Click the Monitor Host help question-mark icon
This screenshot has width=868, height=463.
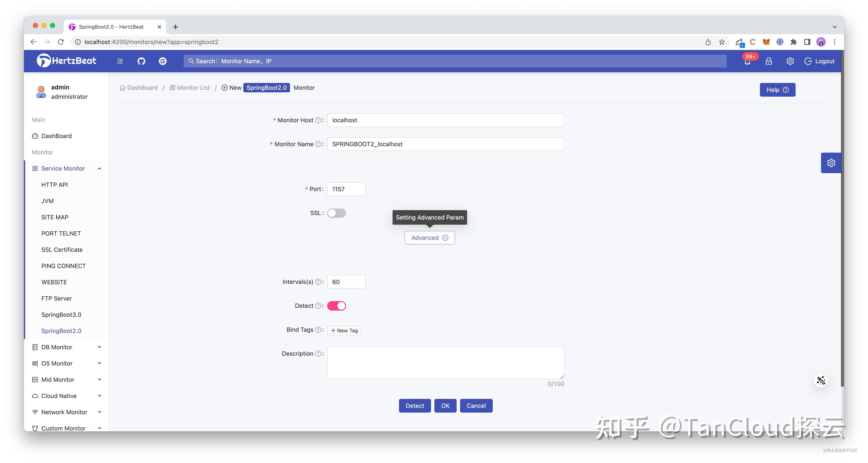(318, 120)
